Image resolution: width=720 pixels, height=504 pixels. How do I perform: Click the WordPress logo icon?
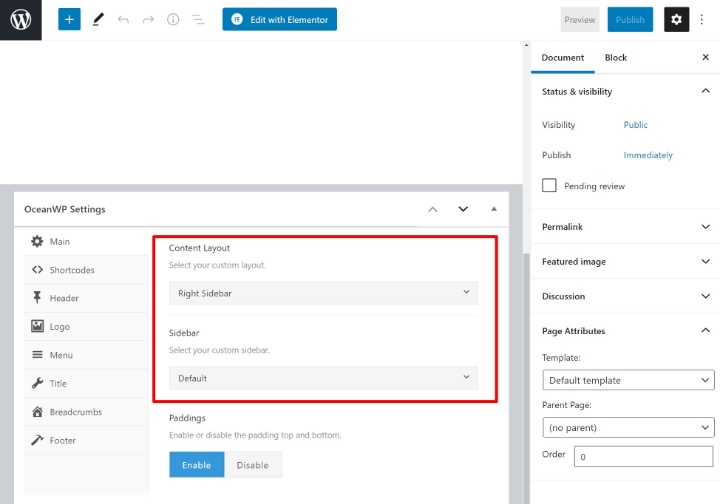[x=20, y=20]
